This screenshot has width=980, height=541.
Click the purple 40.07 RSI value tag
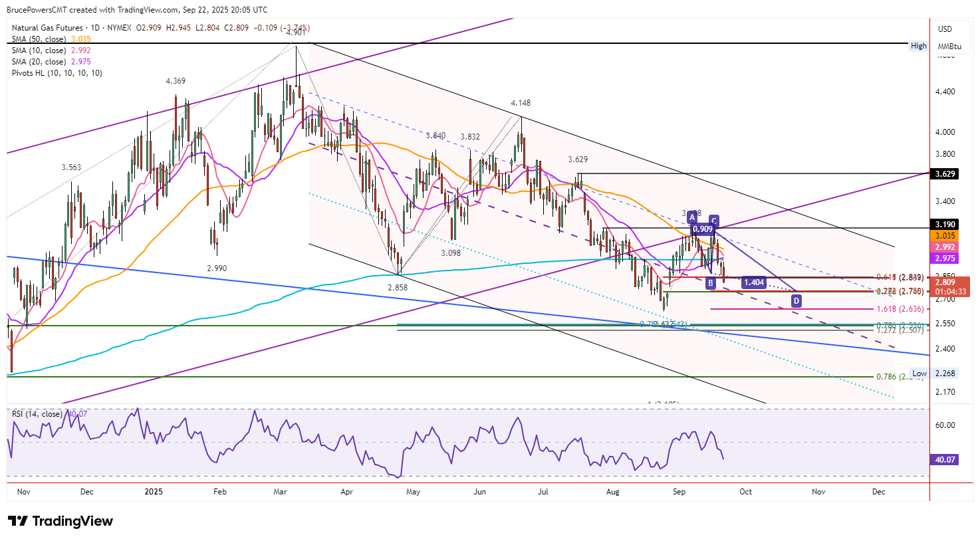click(945, 459)
